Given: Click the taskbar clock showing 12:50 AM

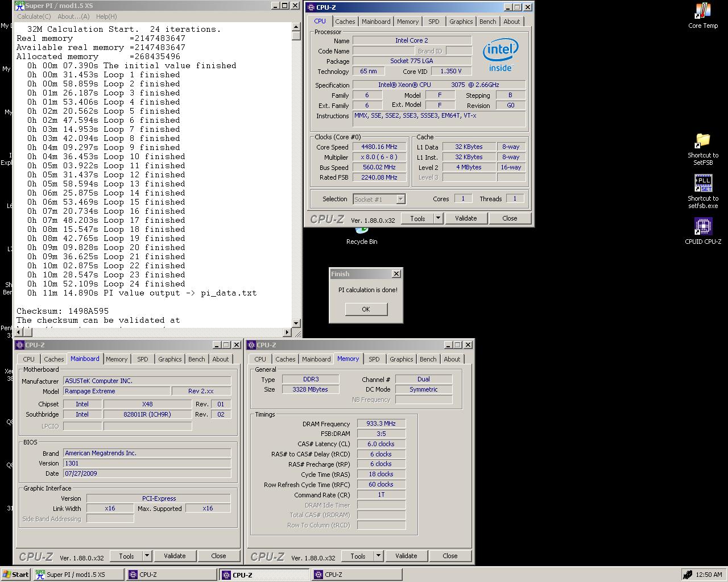Looking at the screenshot, I should click(709, 575).
